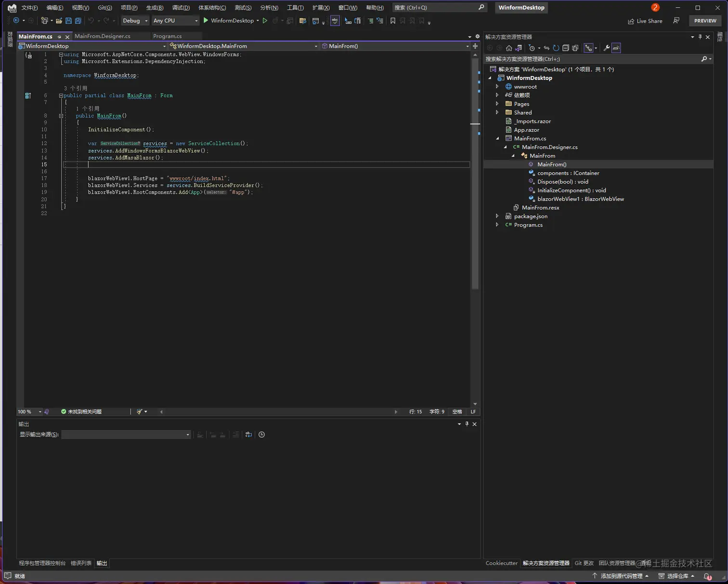Viewport: 728px width, 584px height.
Task: Switch to the Program.cs editor tab
Action: (168, 36)
